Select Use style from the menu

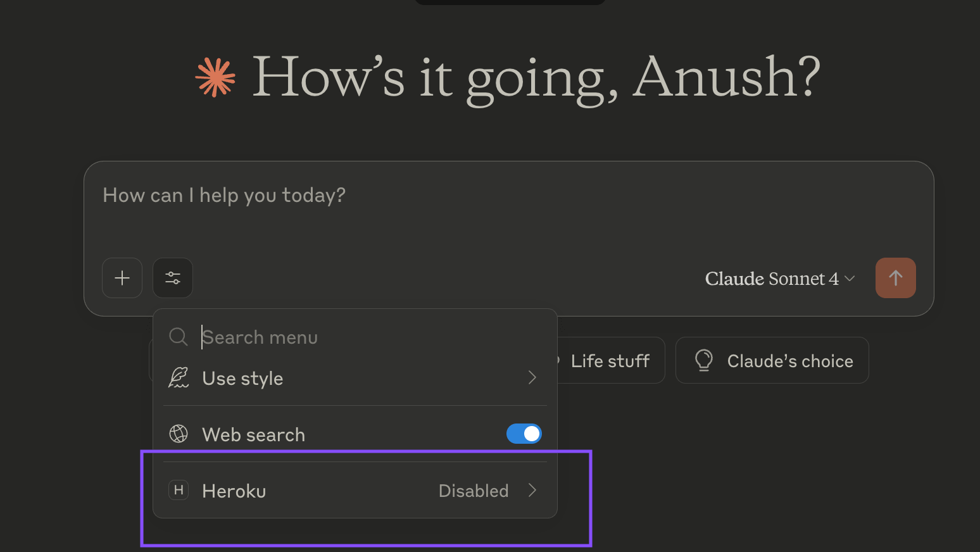point(242,377)
